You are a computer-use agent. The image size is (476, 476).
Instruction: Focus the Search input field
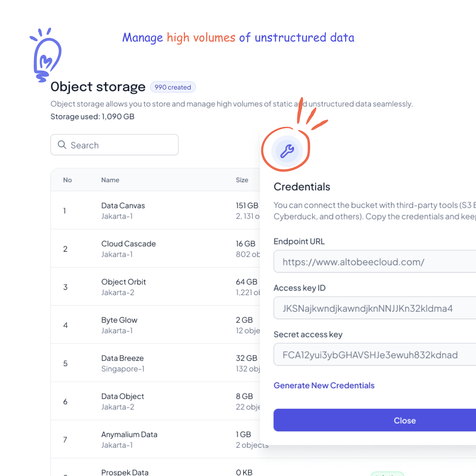coord(114,145)
